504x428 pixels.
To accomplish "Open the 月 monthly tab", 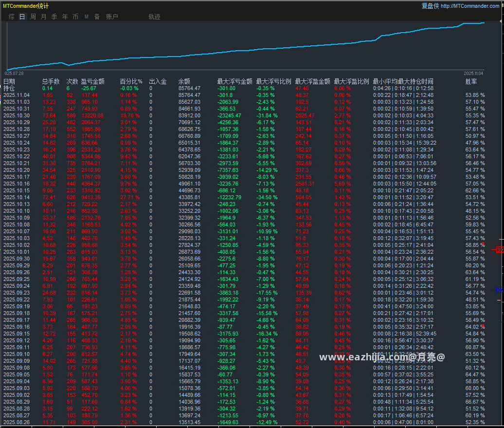I will point(43,17).
